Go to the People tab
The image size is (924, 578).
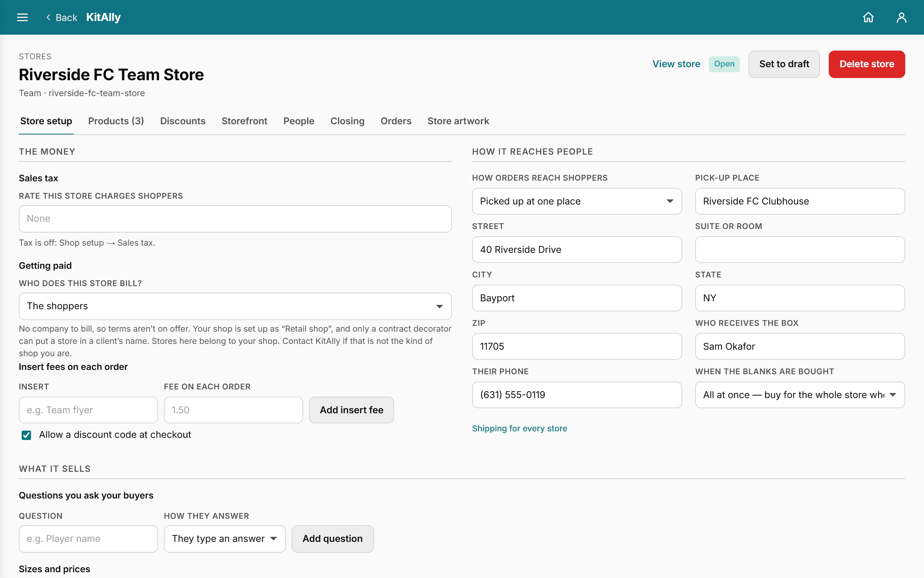[298, 121]
